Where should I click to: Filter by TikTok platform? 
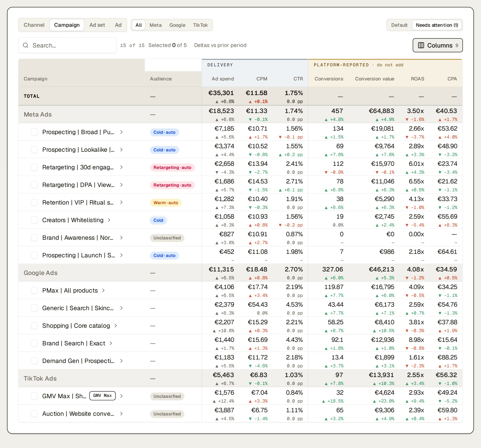pyautogui.click(x=200, y=25)
